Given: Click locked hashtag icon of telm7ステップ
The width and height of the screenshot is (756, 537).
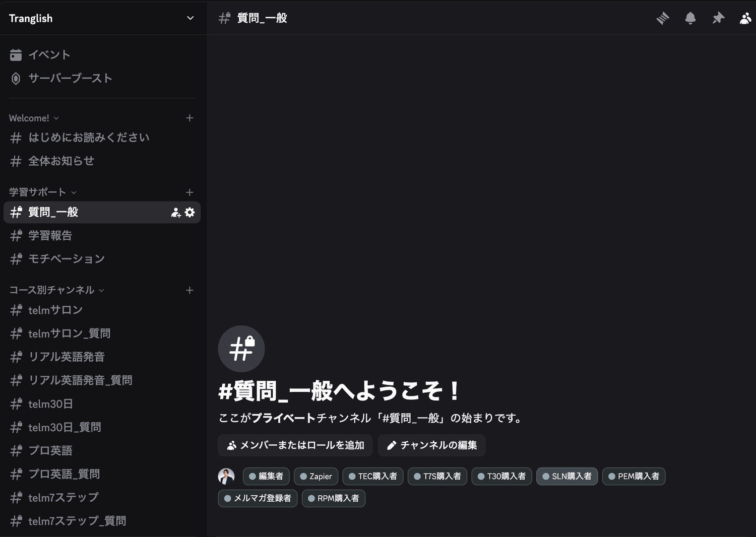Looking at the screenshot, I should pyautogui.click(x=16, y=497).
